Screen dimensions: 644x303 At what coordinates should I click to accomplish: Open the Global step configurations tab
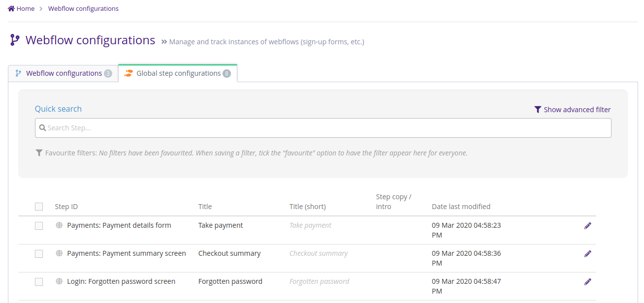click(x=178, y=73)
